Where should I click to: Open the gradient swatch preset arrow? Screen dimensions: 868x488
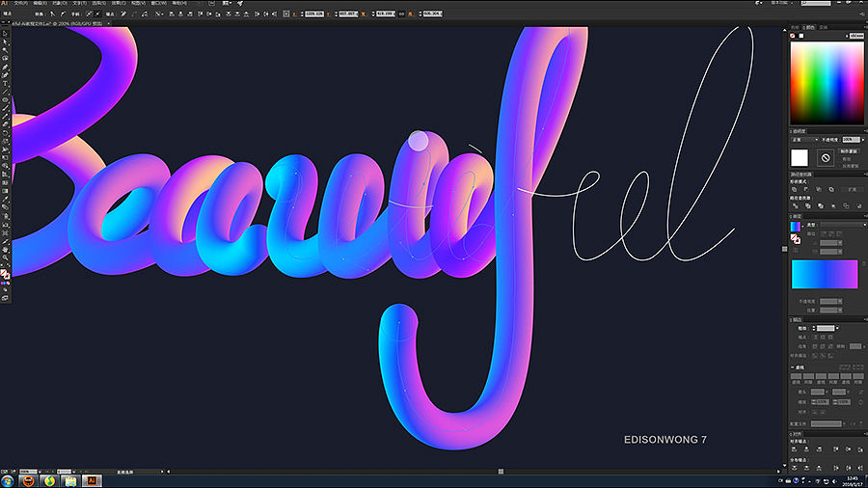(802, 227)
